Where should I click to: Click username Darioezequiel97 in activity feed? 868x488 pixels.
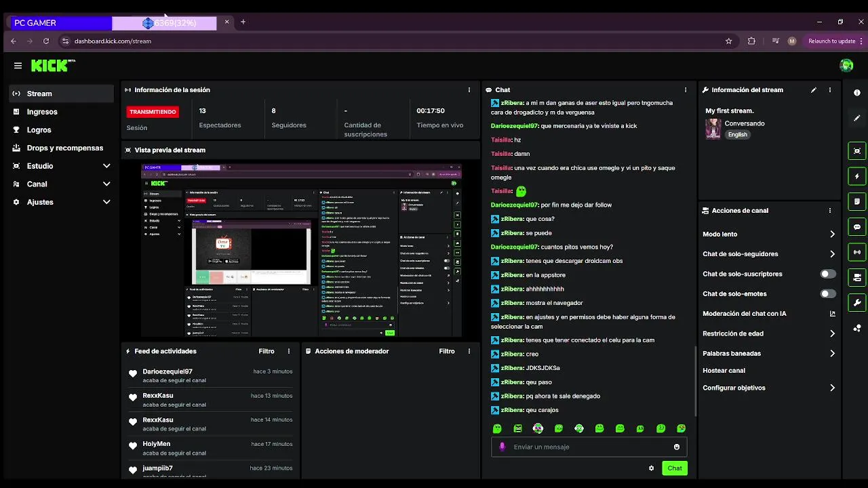[167, 371]
